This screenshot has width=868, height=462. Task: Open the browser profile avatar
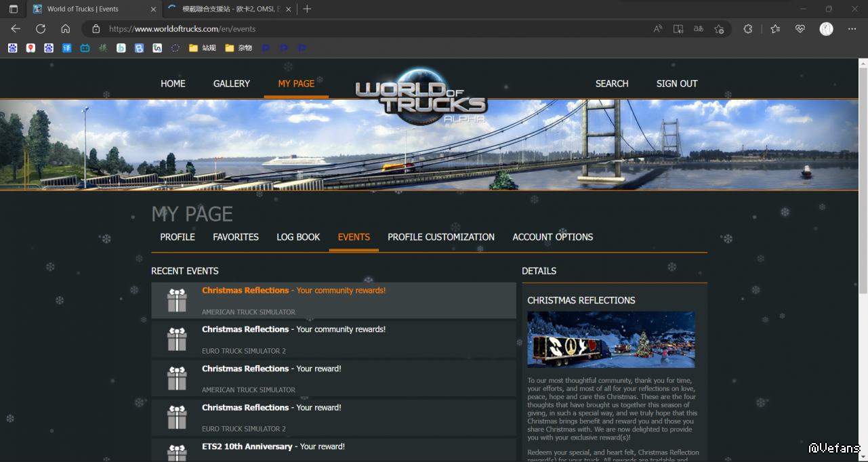click(x=826, y=29)
